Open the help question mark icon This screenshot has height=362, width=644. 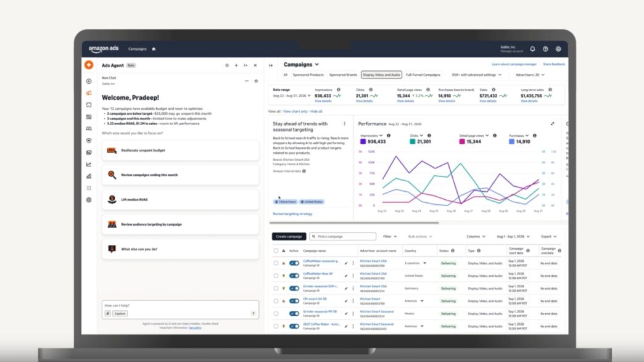click(x=545, y=49)
